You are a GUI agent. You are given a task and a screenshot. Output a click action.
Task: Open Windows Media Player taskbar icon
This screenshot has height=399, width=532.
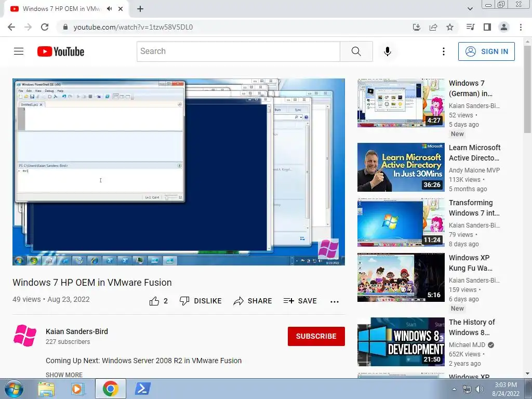click(78, 389)
